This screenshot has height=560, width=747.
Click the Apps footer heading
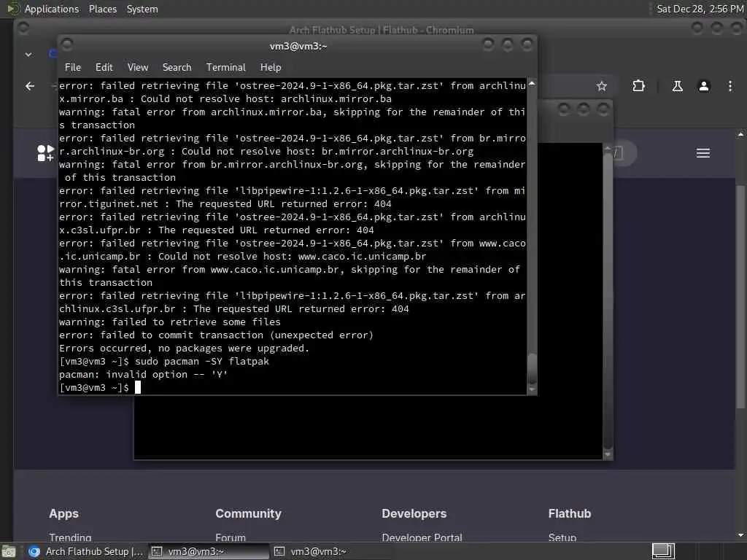click(64, 513)
